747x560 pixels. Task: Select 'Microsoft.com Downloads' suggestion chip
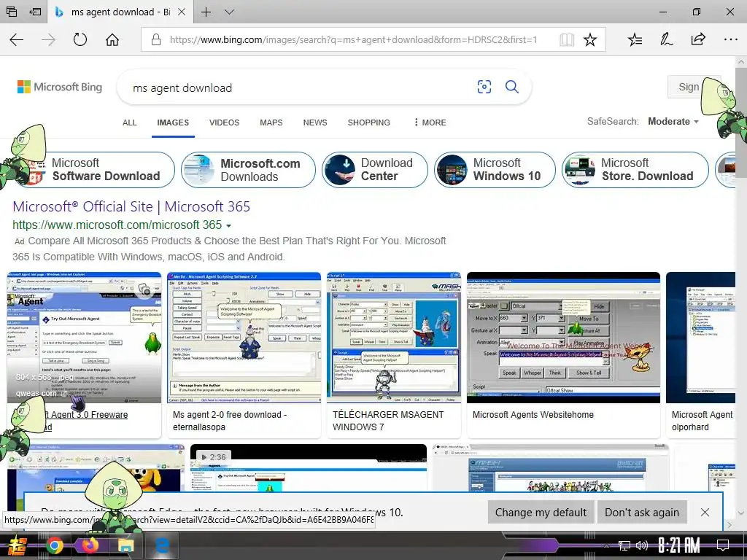(x=248, y=169)
